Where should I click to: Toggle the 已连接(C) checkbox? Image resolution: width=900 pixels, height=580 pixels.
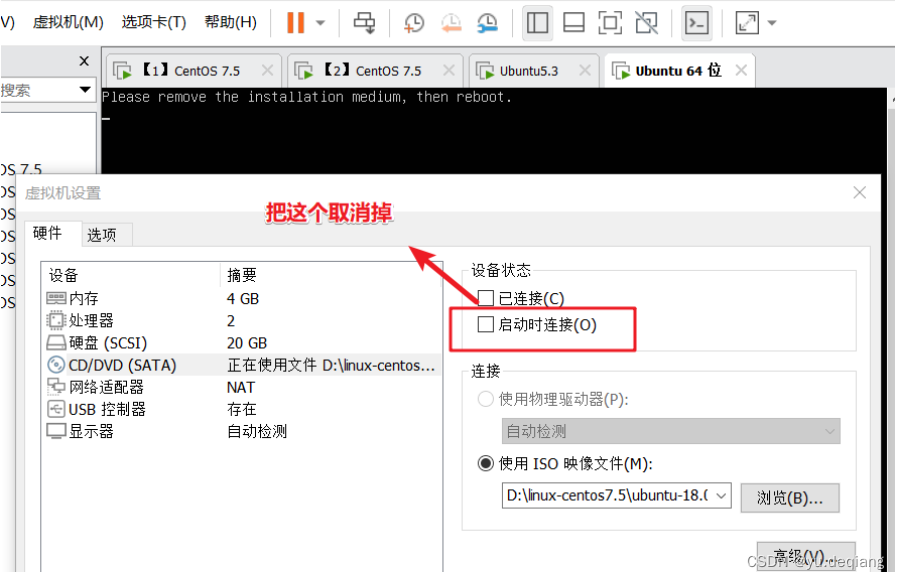[x=486, y=298]
